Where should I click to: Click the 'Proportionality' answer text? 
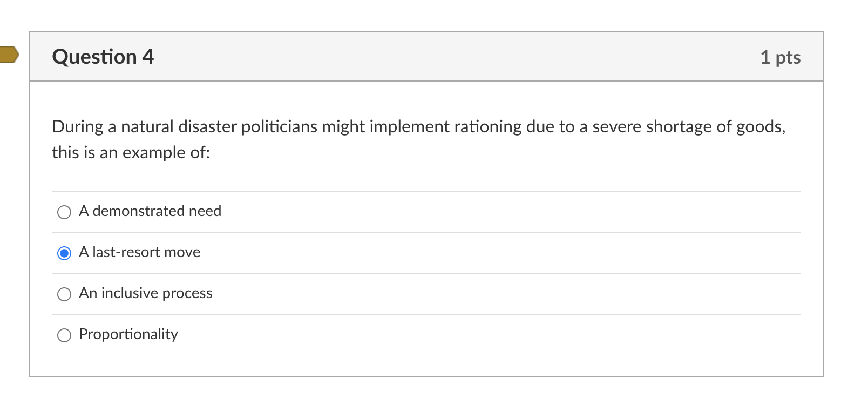point(128,335)
